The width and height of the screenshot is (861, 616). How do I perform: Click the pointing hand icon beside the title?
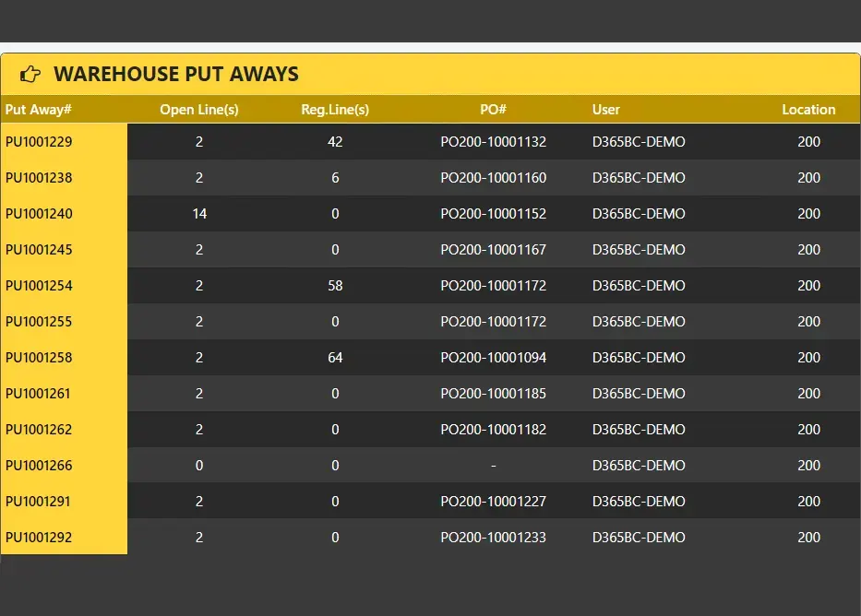click(30, 74)
